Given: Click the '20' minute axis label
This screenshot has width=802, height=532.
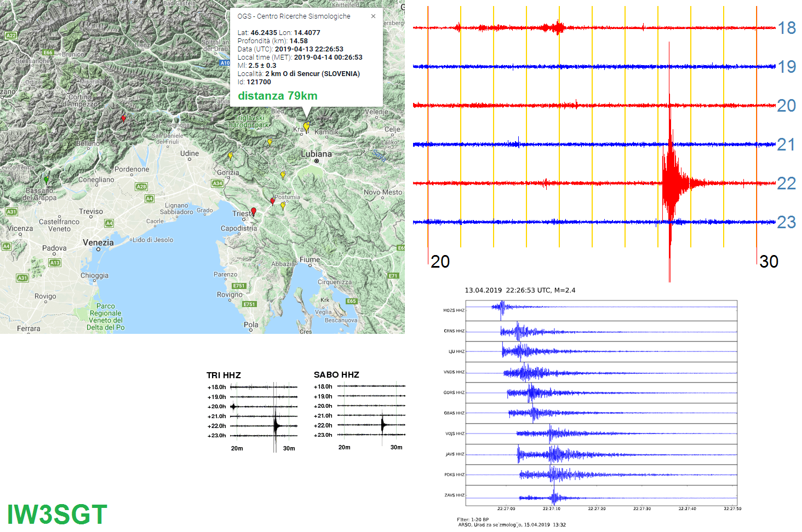Looking at the screenshot, I should 440,262.
